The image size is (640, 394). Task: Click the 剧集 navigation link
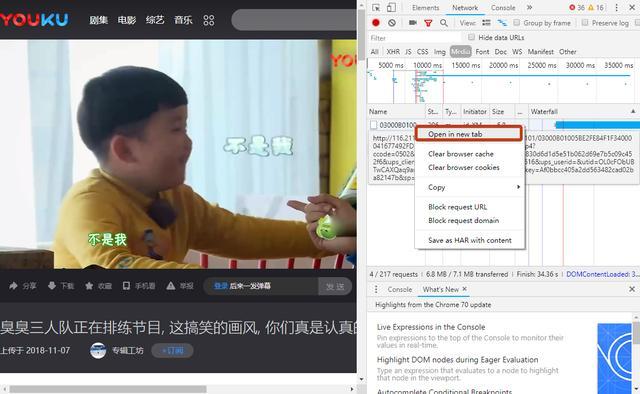(98, 20)
